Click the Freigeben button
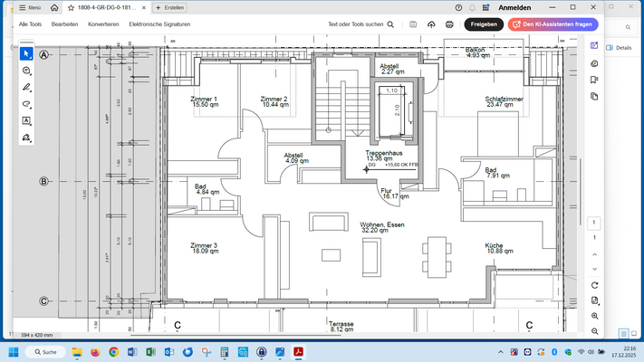The height and width of the screenshot is (362, 644). click(484, 24)
